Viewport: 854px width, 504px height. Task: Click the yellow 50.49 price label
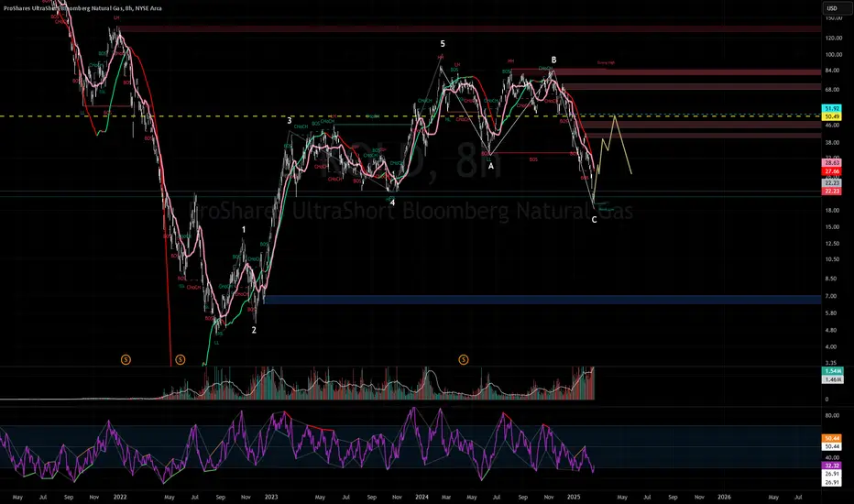point(832,116)
